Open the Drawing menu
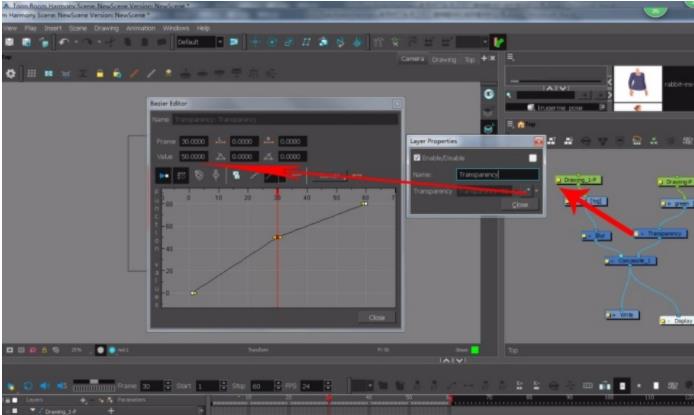This screenshot has height=415, width=694. click(x=106, y=28)
